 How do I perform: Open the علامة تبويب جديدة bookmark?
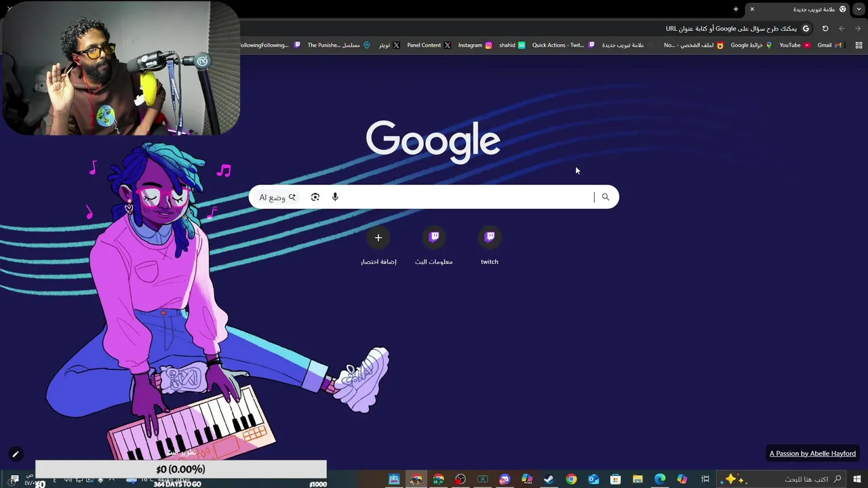[x=628, y=45]
